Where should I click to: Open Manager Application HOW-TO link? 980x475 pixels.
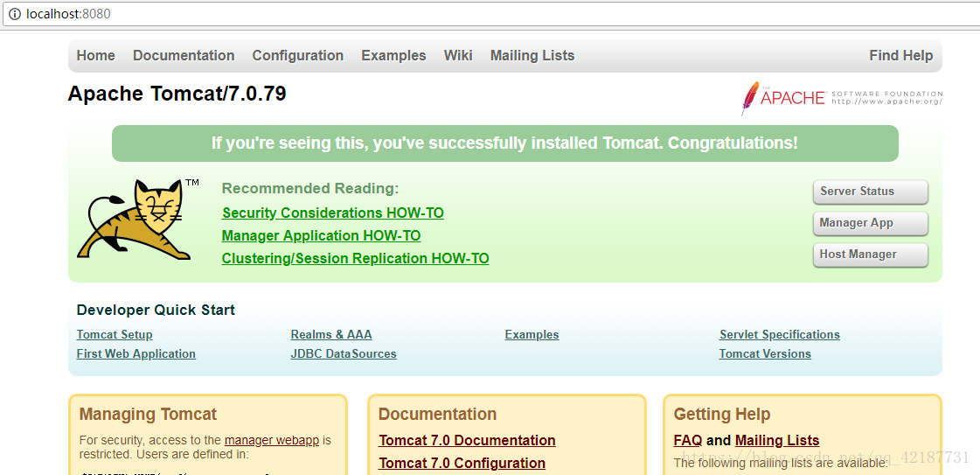point(321,235)
